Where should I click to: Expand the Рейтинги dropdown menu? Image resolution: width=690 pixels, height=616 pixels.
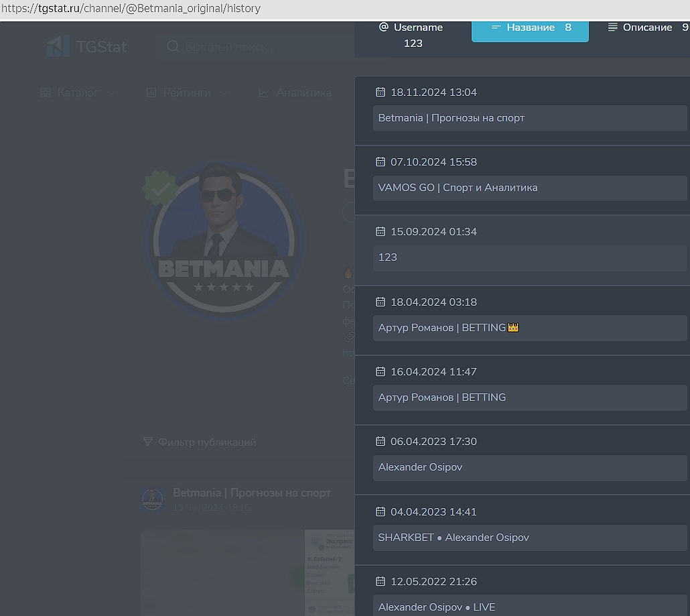(x=187, y=93)
